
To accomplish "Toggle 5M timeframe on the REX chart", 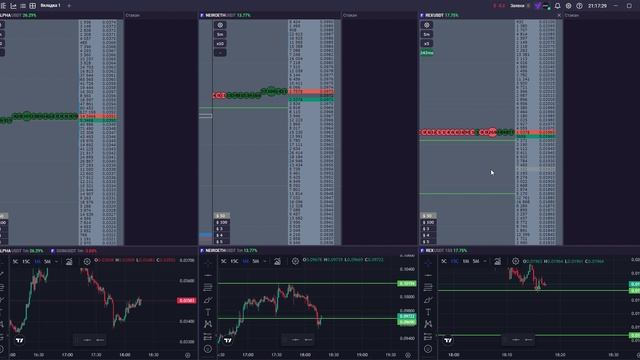I will pyautogui.click(x=476, y=261).
